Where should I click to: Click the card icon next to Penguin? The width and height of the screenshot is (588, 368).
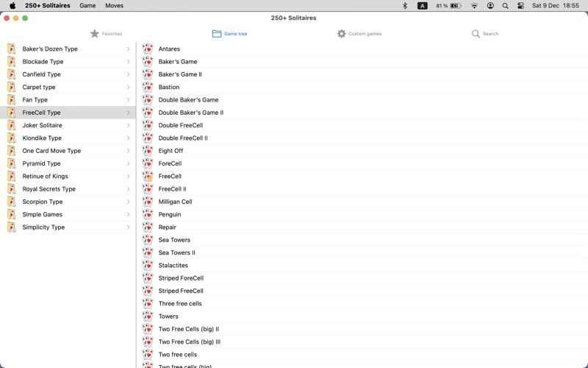pos(148,214)
